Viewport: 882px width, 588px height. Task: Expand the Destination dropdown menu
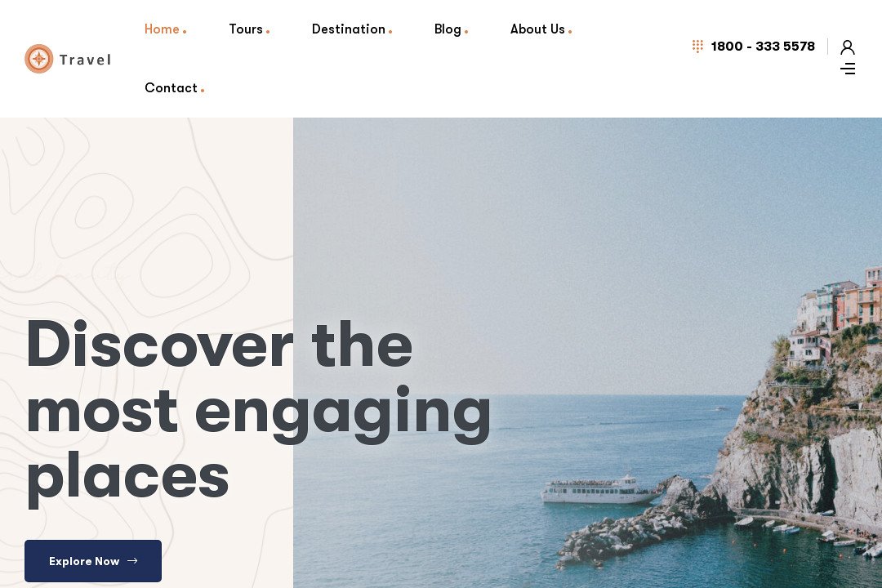coord(348,29)
